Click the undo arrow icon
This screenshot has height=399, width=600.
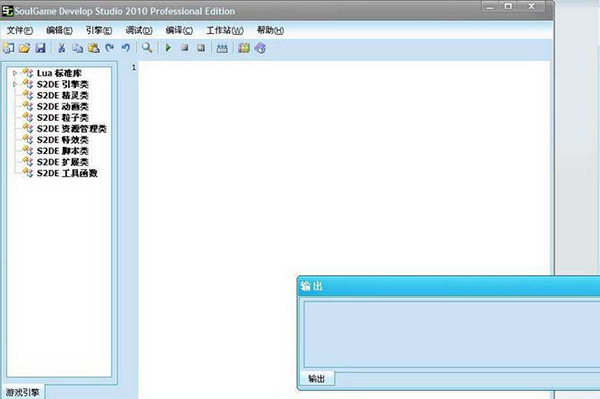[x=126, y=48]
